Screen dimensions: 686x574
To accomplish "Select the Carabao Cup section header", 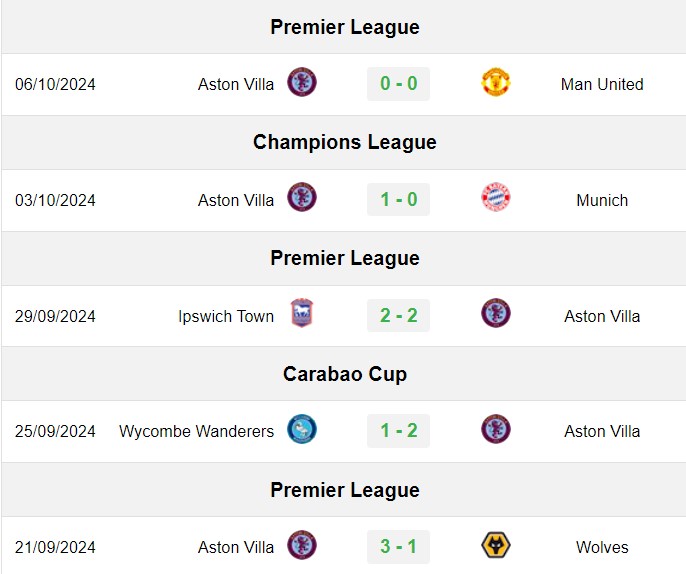I will [344, 374].
